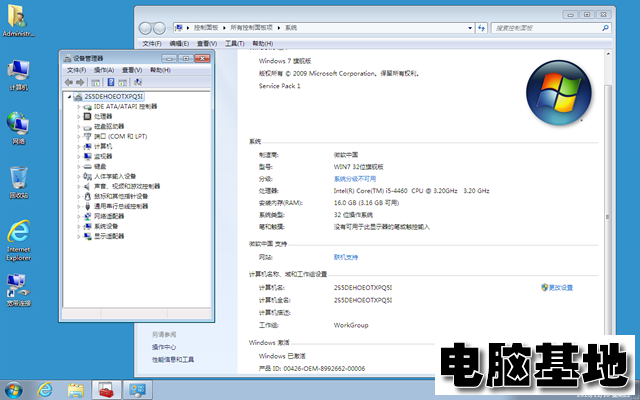Switch to the red toolbox taskbar item
This screenshot has width=640, height=400.
107,390
